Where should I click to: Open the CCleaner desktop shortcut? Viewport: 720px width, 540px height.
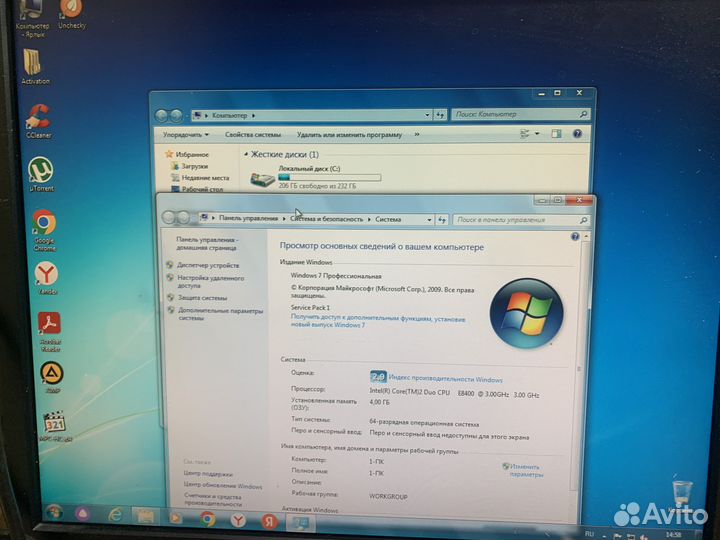click(39, 118)
